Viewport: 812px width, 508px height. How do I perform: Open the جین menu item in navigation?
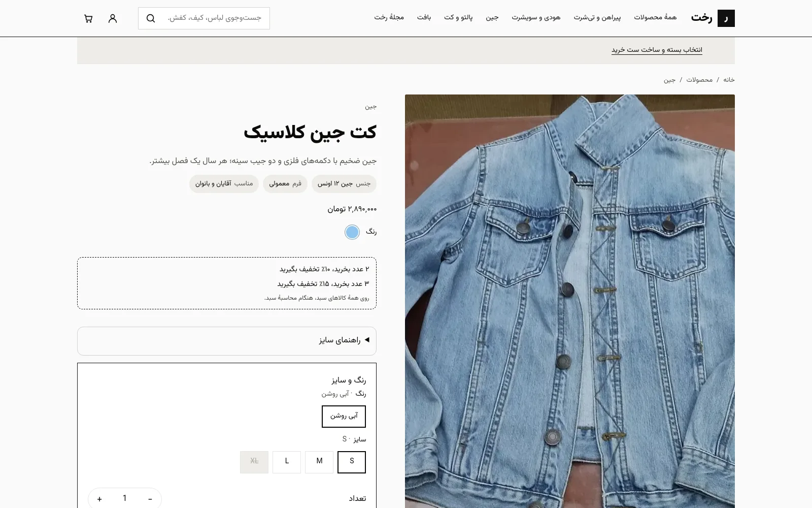492,18
